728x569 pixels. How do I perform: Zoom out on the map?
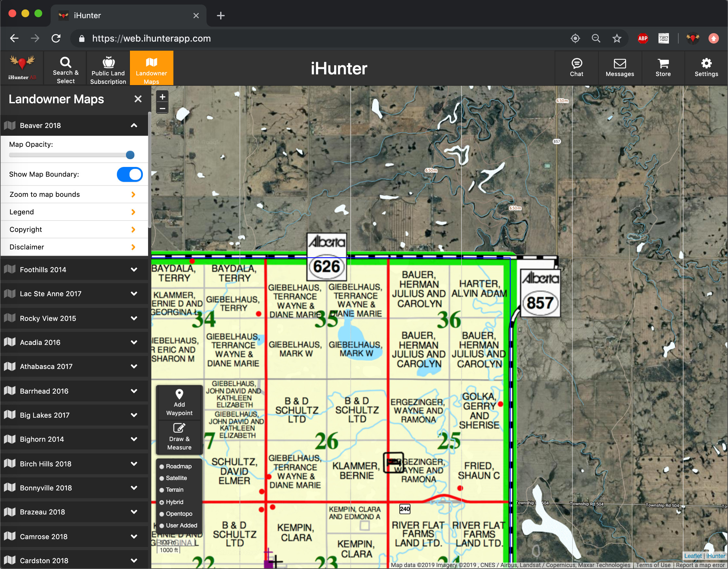162,108
